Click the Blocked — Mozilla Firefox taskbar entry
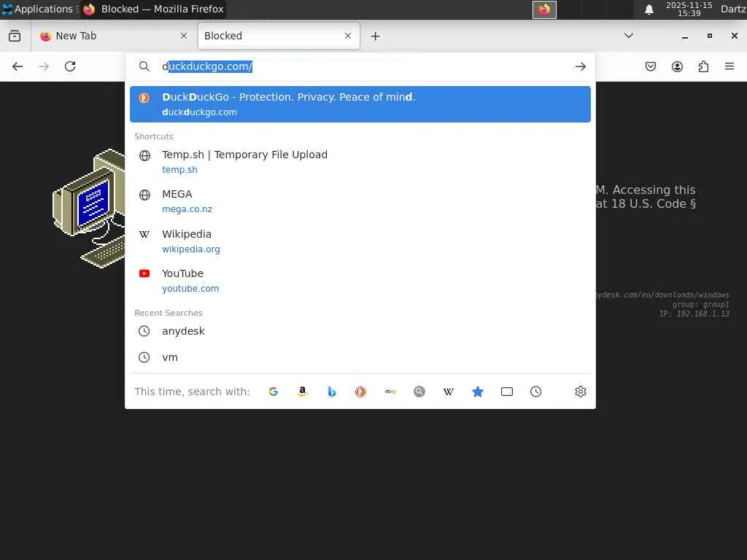This screenshot has height=560, width=747. click(x=153, y=9)
